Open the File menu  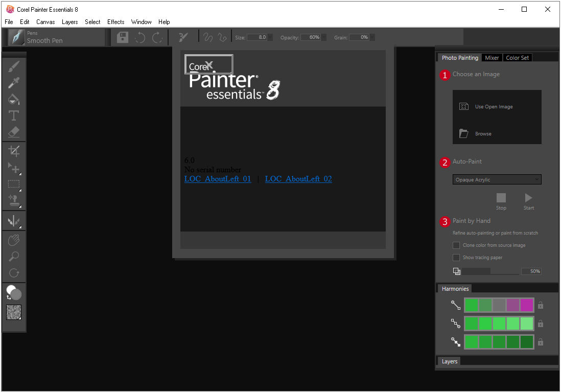click(9, 22)
